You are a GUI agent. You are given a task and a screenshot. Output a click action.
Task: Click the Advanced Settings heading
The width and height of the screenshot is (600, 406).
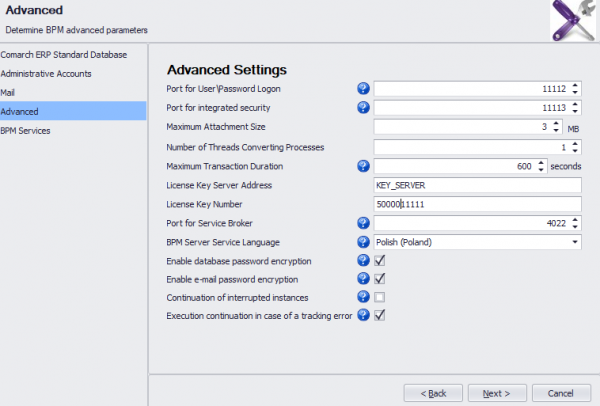(227, 70)
